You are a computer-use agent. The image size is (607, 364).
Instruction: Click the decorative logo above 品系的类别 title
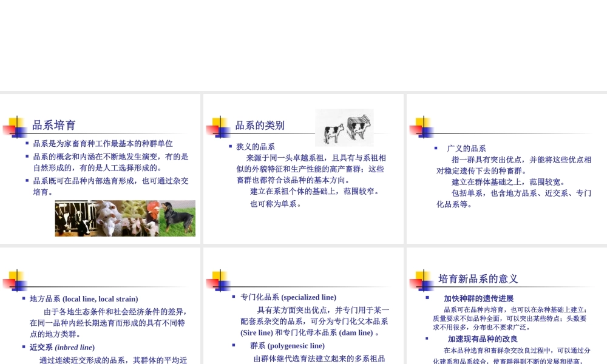click(219, 126)
